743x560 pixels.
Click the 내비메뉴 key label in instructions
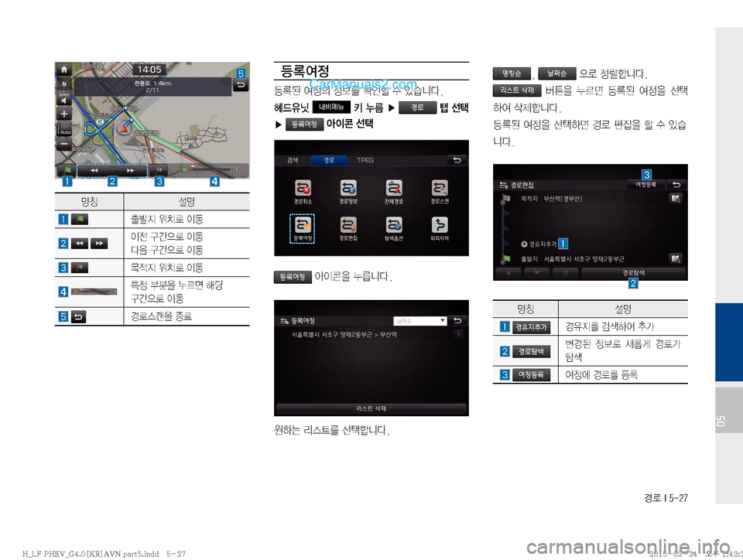332,108
